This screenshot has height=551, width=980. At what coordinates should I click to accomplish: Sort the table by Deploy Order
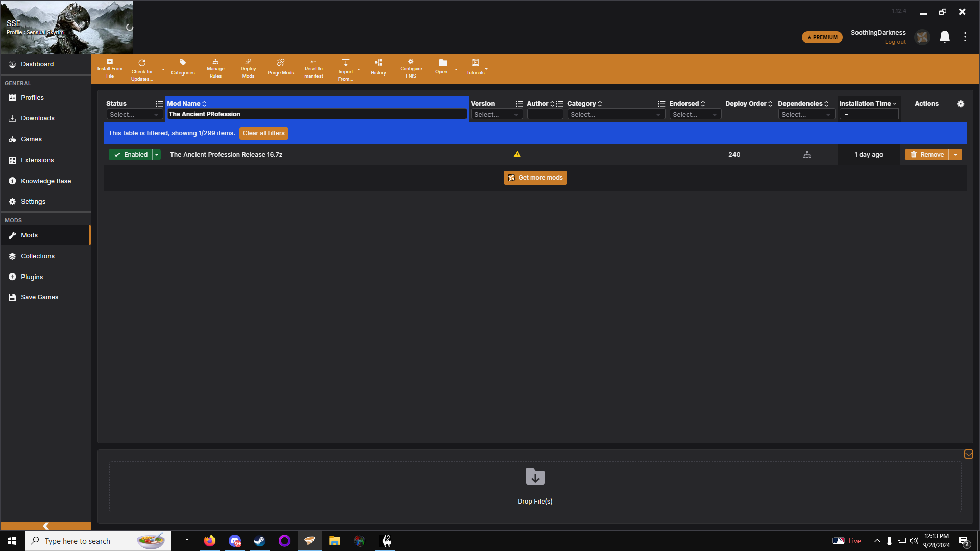coord(749,104)
